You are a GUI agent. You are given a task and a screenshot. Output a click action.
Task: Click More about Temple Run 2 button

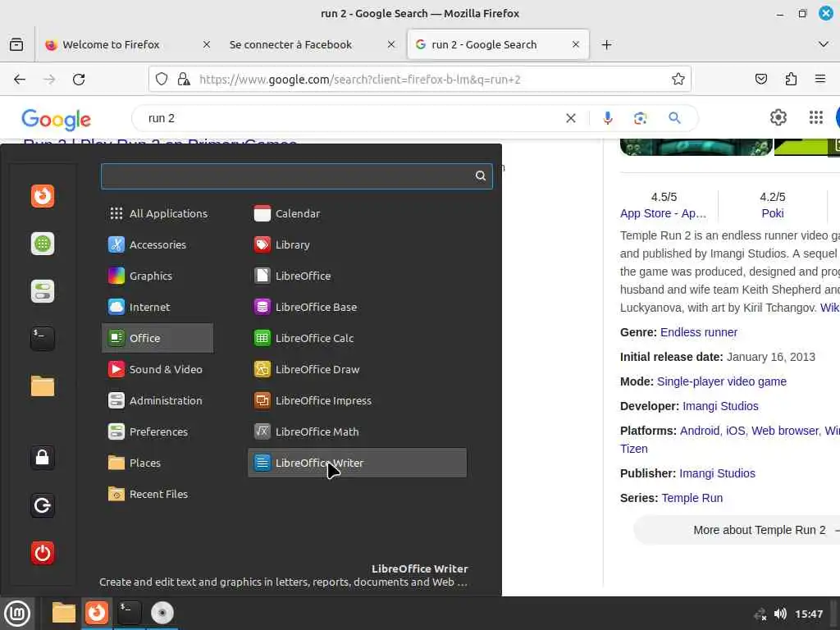[x=737, y=530]
